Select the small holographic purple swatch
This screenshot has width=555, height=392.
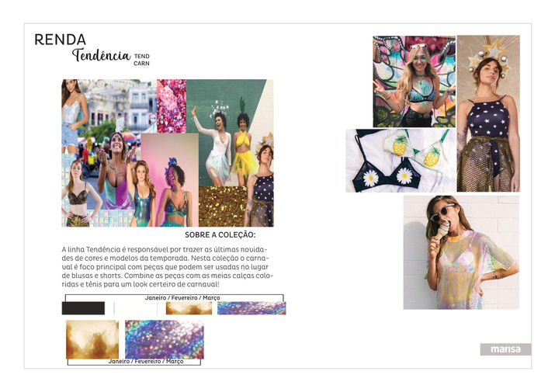[251, 308]
